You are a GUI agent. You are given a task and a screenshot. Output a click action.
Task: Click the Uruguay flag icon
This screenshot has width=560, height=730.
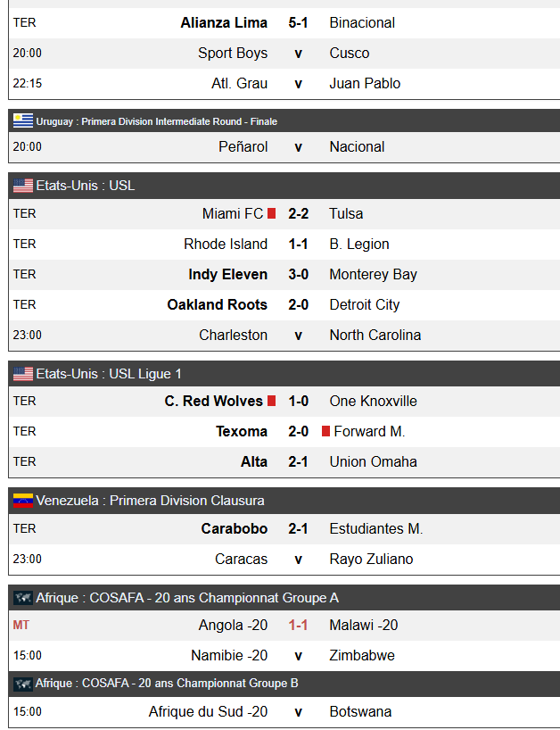coord(23,121)
